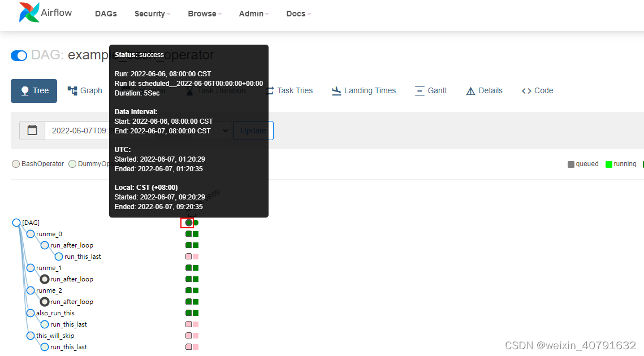Image resolution: width=644 pixels, height=356 pixels.
Task: Click run_this_last node circle under also_run_this
Action: tap(44, 324)
